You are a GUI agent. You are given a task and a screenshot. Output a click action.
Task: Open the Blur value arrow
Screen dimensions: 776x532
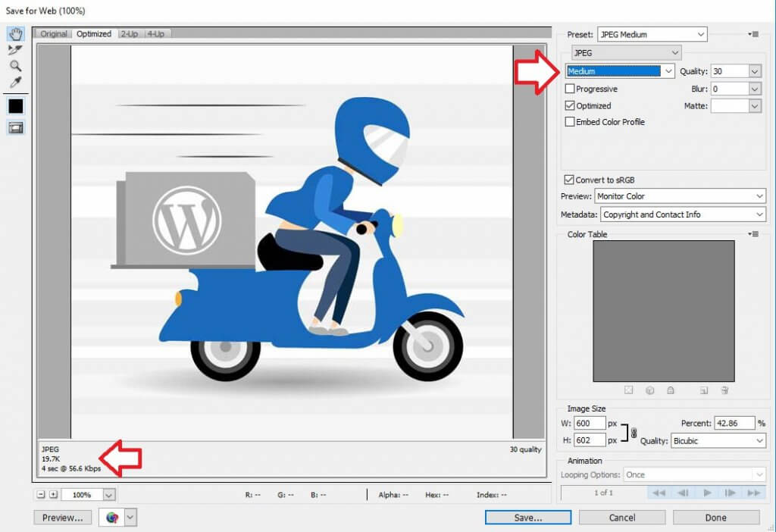(754, 89)
